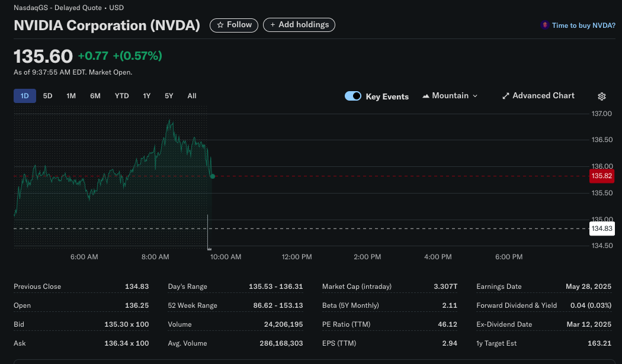Click EPS (TTM) label
622x364 pixels.
click(x=339, y=343)
